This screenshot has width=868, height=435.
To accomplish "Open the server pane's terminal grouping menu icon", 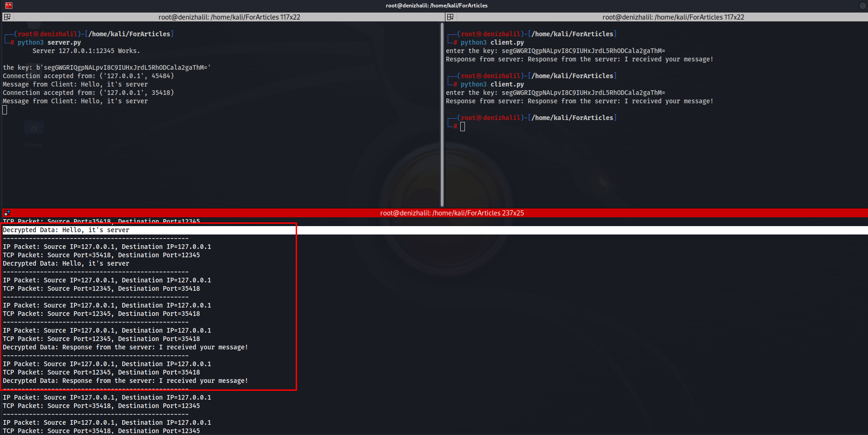I will pyautogui.click(x=7, y=17).
